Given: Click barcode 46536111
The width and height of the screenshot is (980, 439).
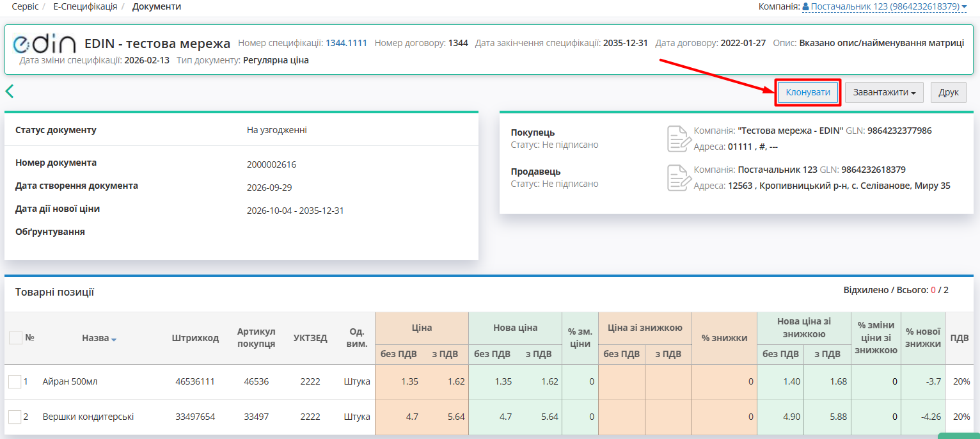Looking at the screenshot, I should pyautogui.click(x=195, y=381).
